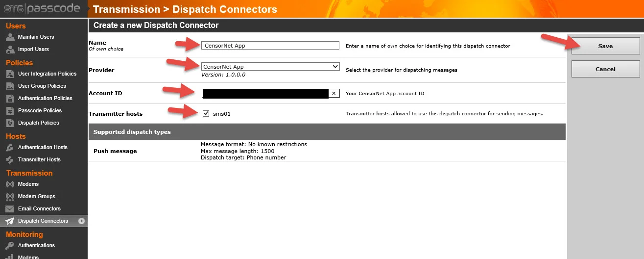Select Dispatch Connectors in sidebar
Viewport: 644px width, 259px height.
click(x=43, y=221)
